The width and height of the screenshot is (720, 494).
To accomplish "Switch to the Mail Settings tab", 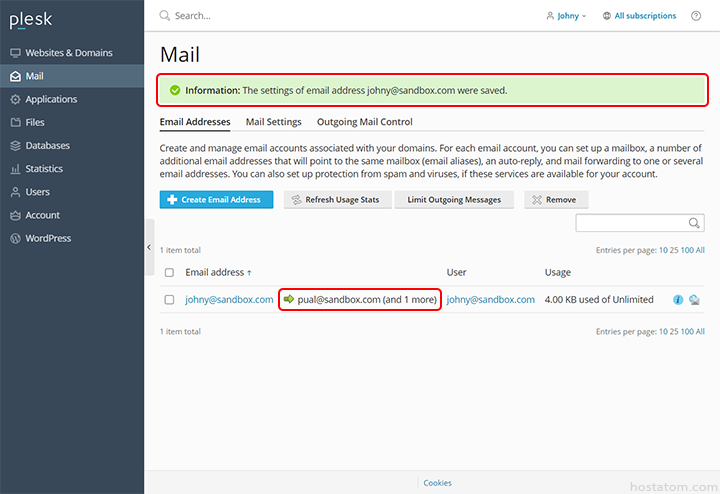I will pyautogui.click(x=273, y=122).
